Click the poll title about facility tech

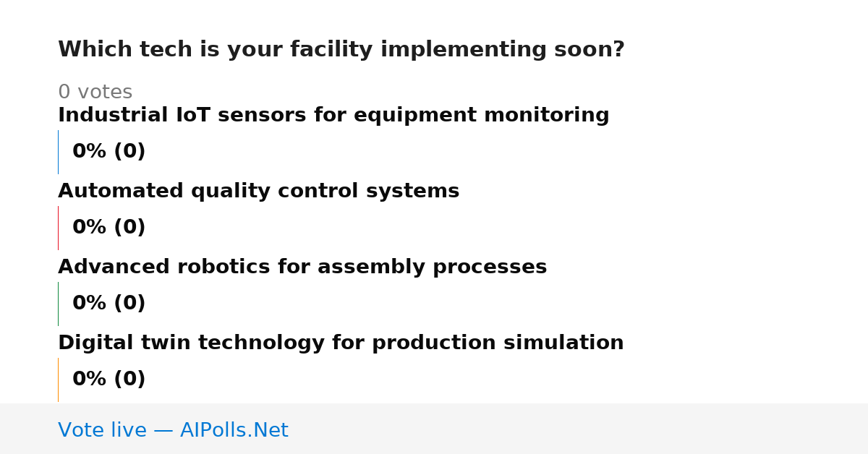click(x=341, y=50)
